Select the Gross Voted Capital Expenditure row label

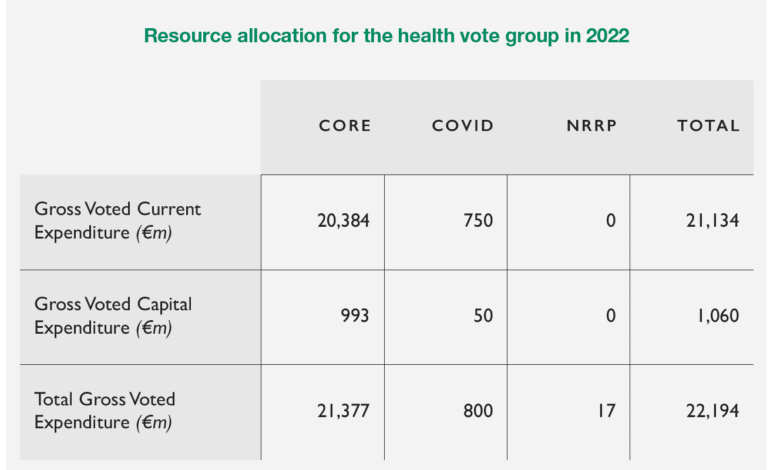[113, 316]
